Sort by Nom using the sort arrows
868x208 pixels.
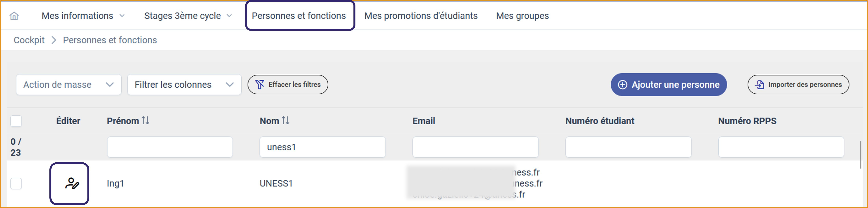(285, 121)
